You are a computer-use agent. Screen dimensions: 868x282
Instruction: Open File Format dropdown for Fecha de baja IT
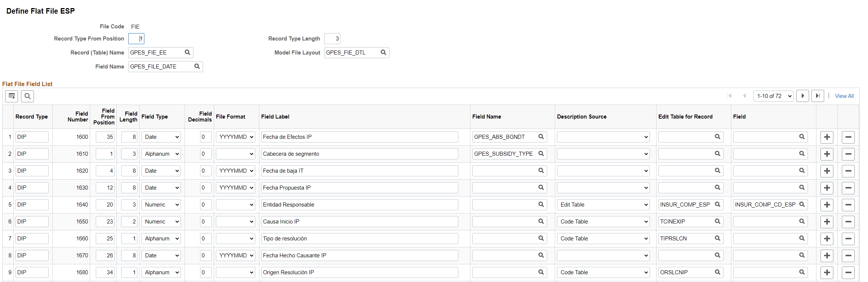click(x=235, y=171)
